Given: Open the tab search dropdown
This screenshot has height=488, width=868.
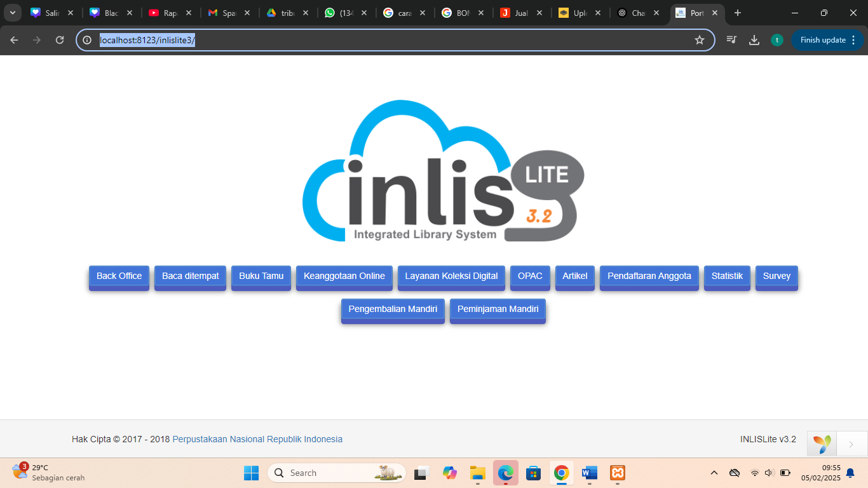Looking at the screenshot, I should [13, 13].
